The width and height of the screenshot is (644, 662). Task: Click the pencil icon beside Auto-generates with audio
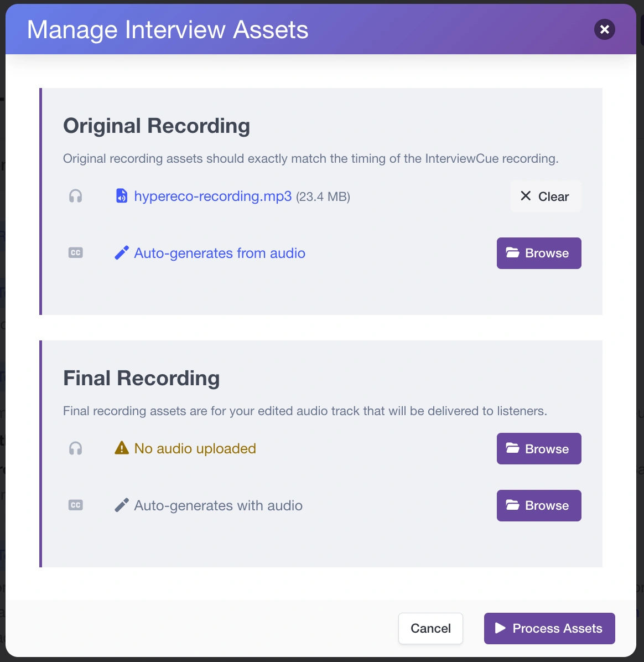(122, 505)
